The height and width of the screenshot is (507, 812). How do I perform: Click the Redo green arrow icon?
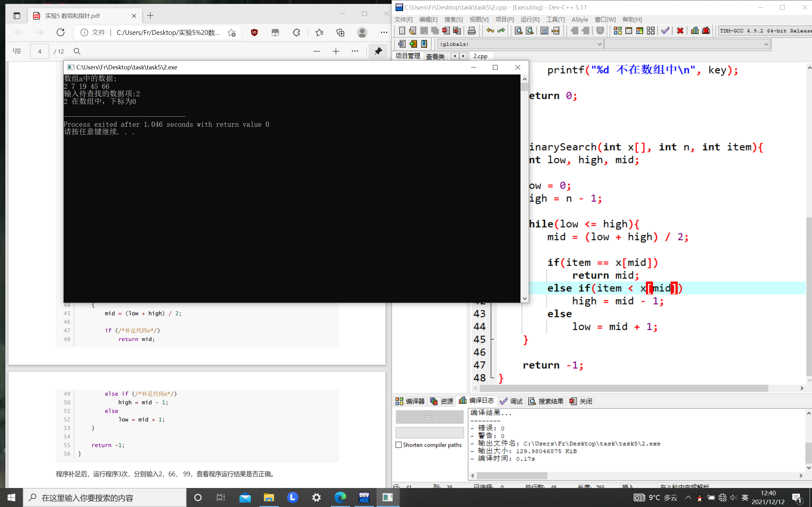[x=501, y=31]
